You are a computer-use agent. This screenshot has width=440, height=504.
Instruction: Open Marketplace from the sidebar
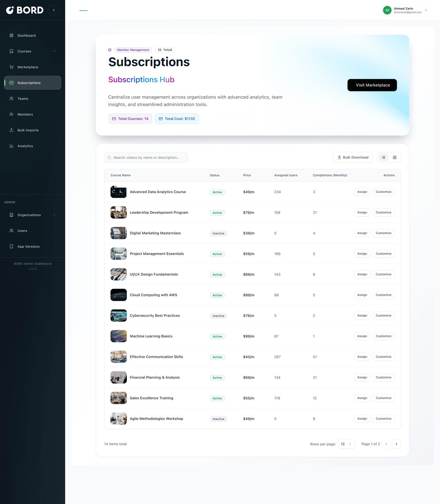click(33, 67)
